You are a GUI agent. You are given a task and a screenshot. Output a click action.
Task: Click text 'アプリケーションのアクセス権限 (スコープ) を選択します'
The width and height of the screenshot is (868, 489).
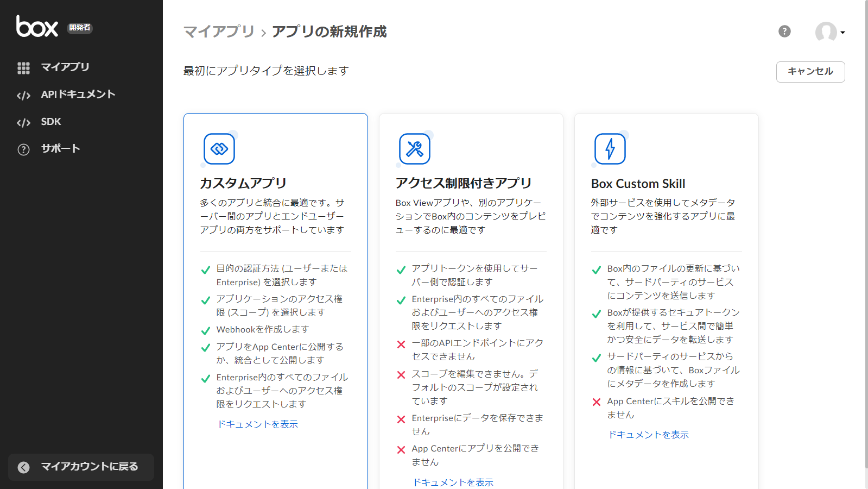point(280,306)
